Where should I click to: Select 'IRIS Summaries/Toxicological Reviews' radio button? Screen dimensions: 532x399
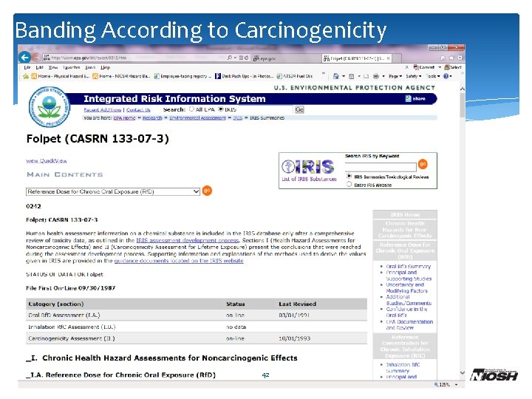(349, 176)
